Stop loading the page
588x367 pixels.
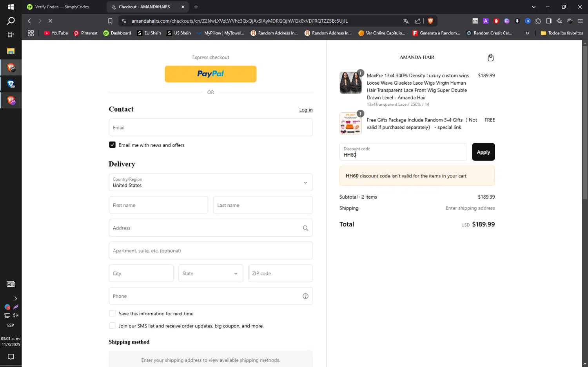pyautogui.click(x=50, y=21)
